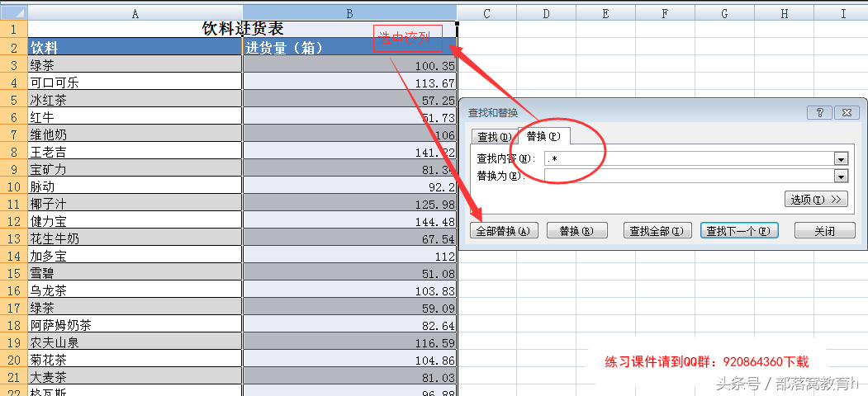Click header cell 饮料
868x396 pixels.
(135, 48)
